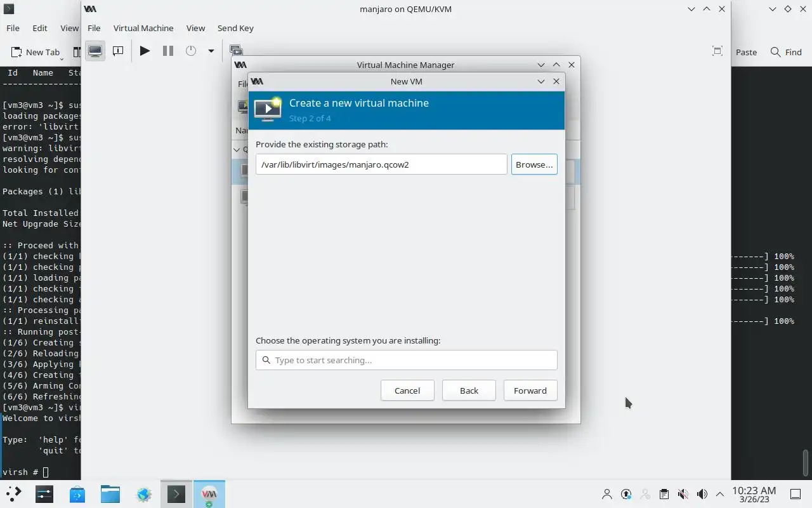Screen dimensions: 812x508
Task: Power on the virtual machine play button
Action: [x=145, y=51]
